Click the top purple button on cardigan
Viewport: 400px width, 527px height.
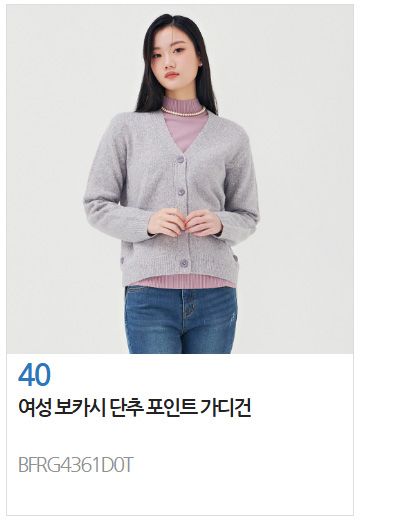coord(180,159)
